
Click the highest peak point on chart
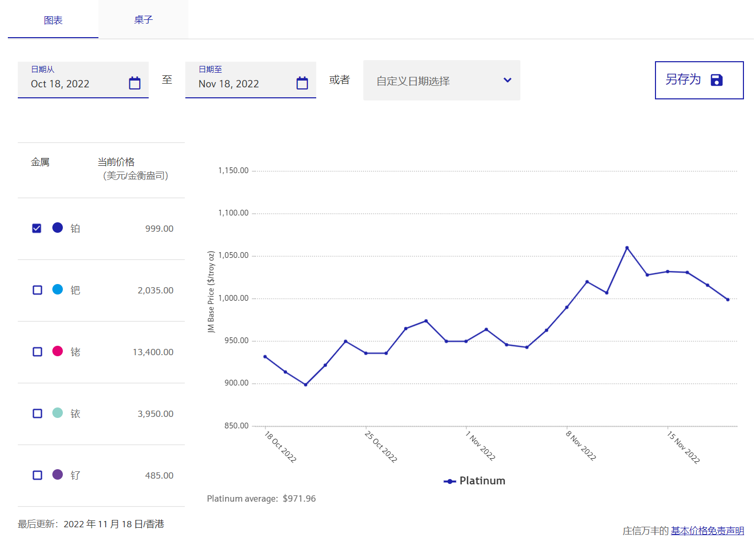click(627, 248)
